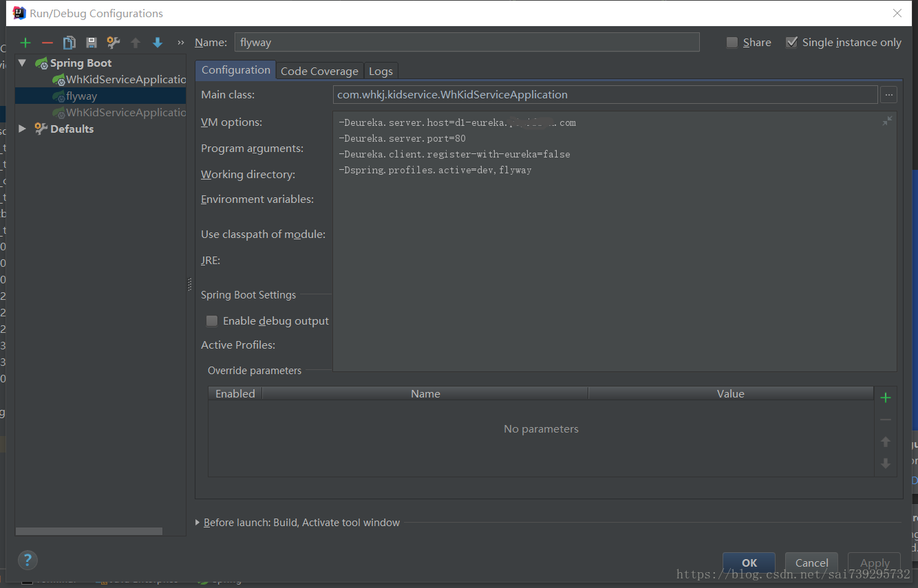The image size is (918, 588).
Task: Switch to the Code Coverage tab
Action: coord(319,71)
